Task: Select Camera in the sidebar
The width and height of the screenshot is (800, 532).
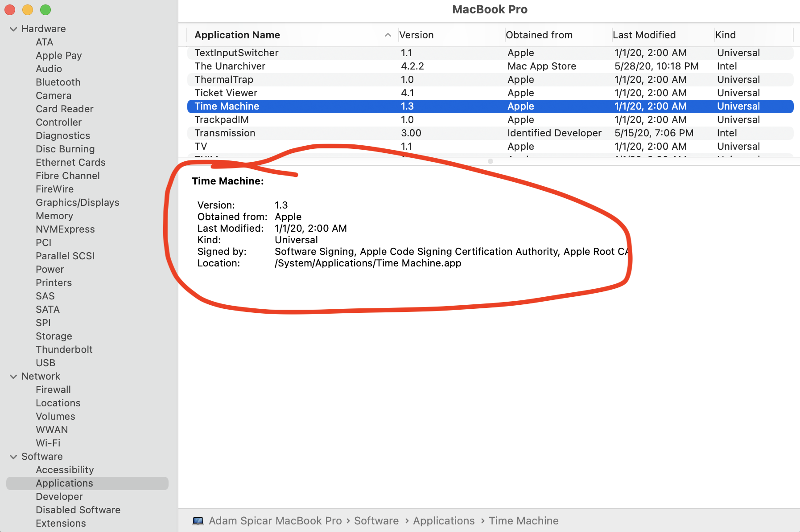Action: click(x=54, y=95)
